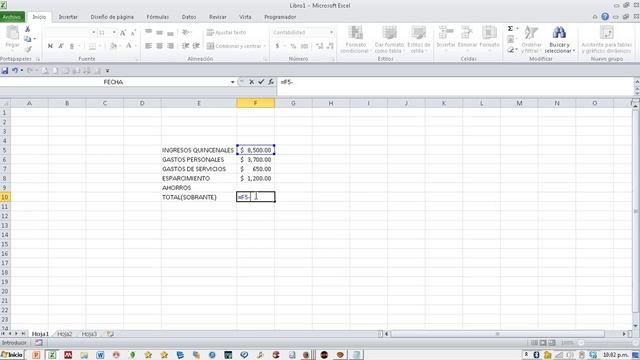The width and height of the screenshot is (640, 360).
Task: Toggle center text alignment
Action: point(160,46)
